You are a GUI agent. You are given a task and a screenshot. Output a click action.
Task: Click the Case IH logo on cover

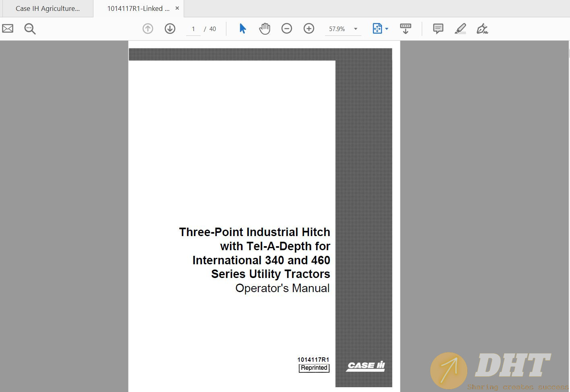pyautogui.click(x=365, y=366)
